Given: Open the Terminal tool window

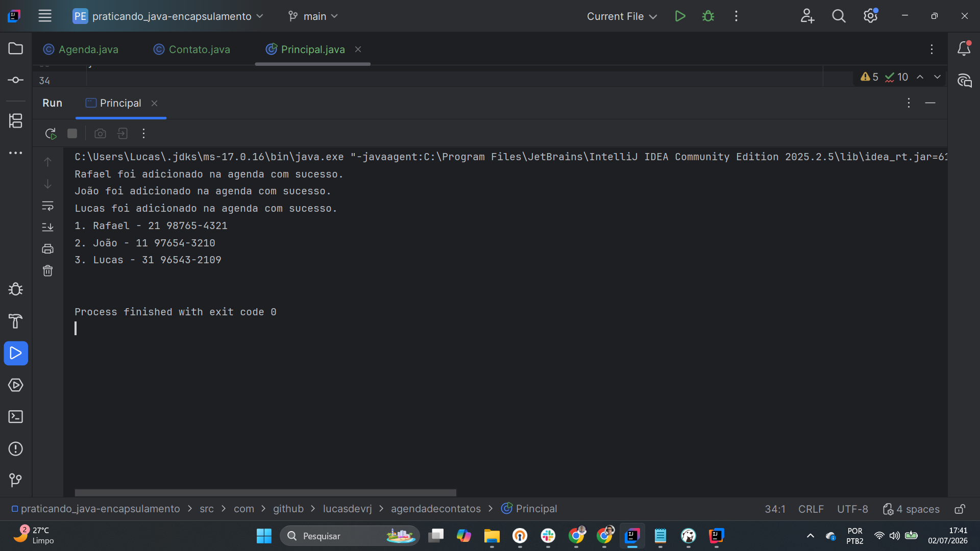Looking at the screenshot, I should click(16, 417).
